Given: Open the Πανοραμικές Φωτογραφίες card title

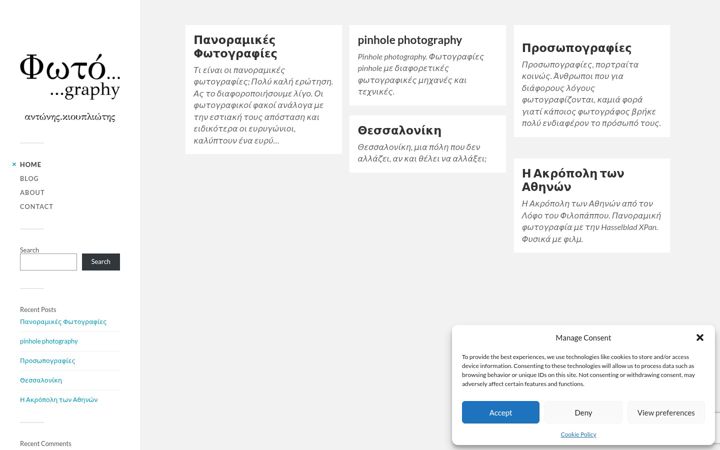Looking at the screenshot, I should (235, 46).
